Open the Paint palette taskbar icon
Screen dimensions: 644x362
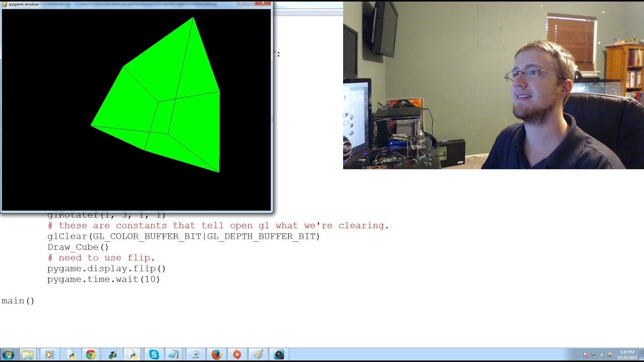tap(258, 354)
